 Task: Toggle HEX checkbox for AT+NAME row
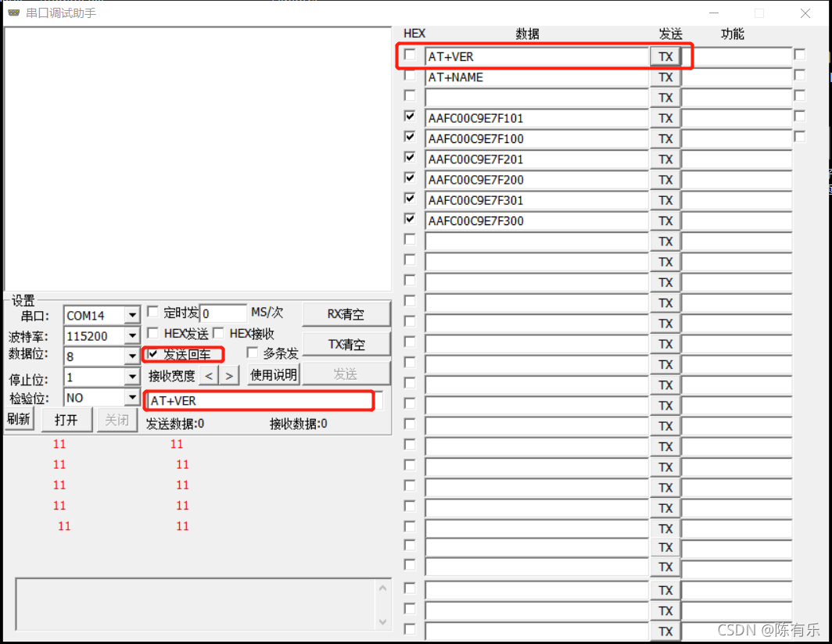tap(410, 75)
